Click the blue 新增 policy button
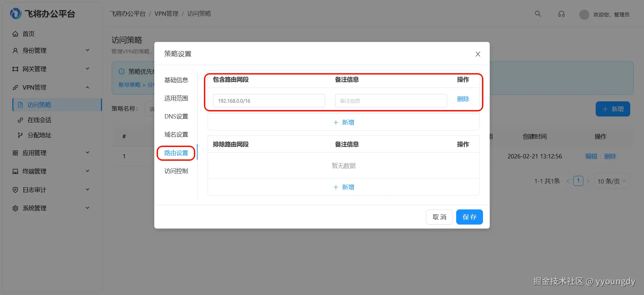Viewport: 644px width, 295px height. point(613,109)
